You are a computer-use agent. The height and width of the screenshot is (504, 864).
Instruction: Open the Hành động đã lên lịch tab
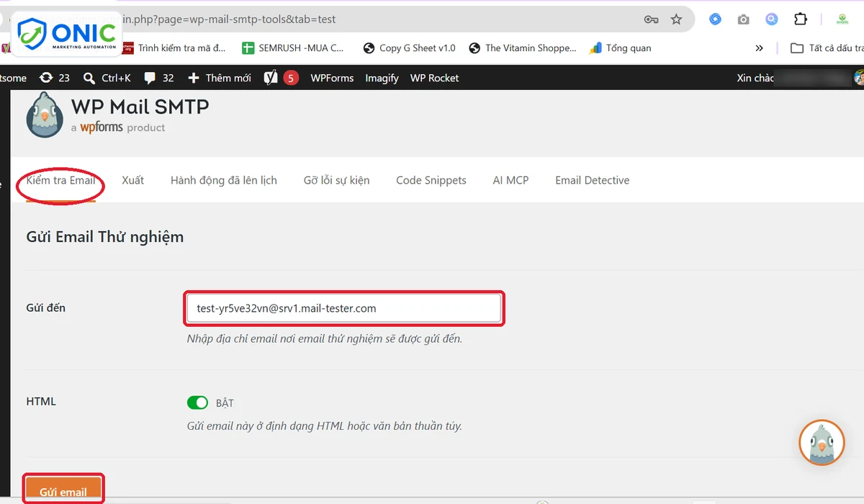coord(224,180)
